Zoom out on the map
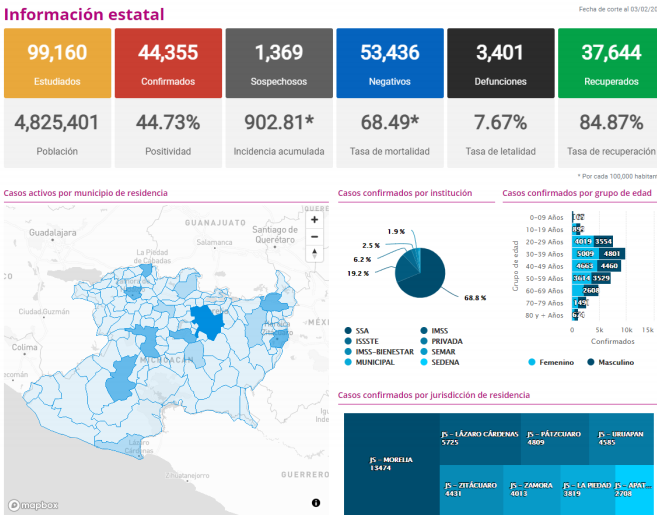The height and width of the screenshot is (515, 657). tap(314, 237)
